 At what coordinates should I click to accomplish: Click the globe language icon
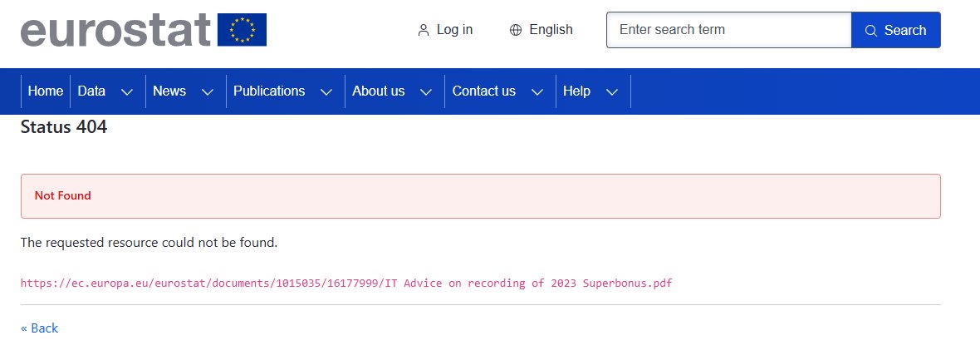(516, 30)
